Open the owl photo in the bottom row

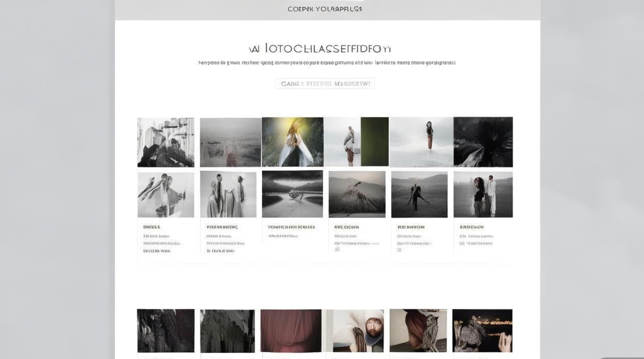(418, 331)
